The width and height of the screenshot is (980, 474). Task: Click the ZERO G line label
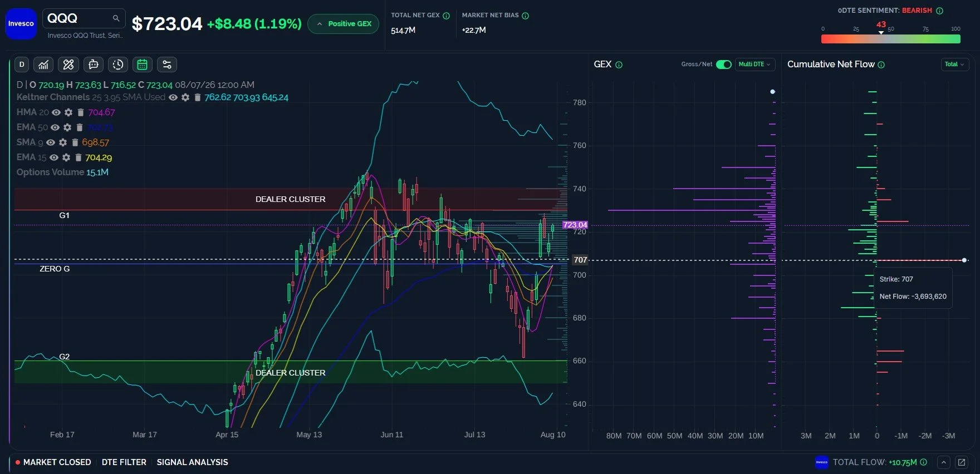(x=55, y=269)
